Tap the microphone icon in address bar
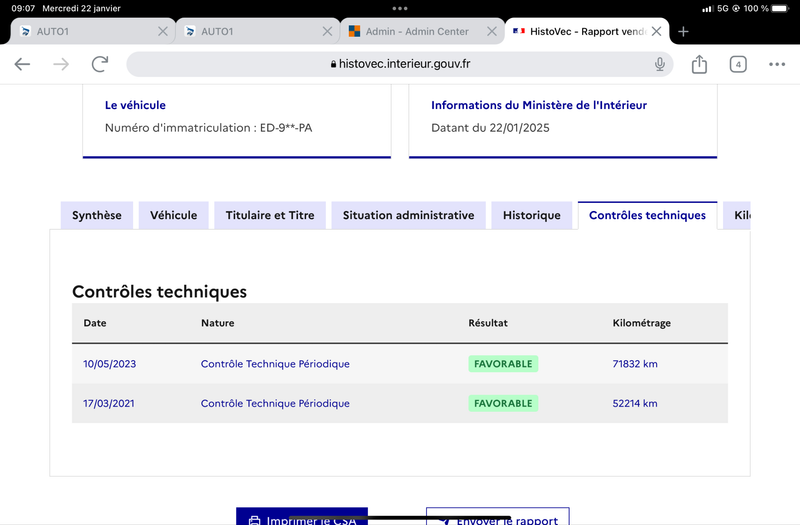 point(660,64)
